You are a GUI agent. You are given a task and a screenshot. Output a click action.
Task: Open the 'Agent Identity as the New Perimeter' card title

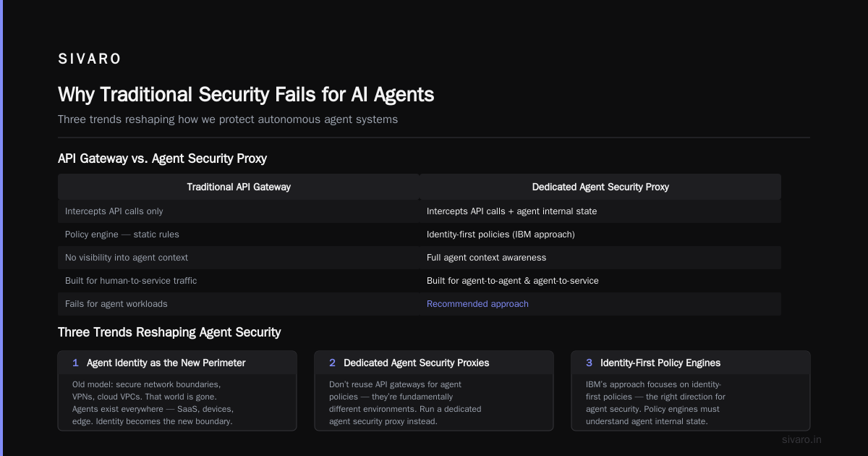click(x=166, y=363)
